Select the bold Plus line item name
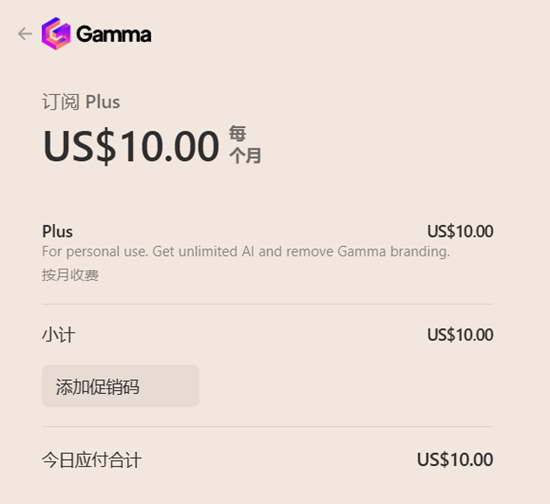 coord(57,231)
